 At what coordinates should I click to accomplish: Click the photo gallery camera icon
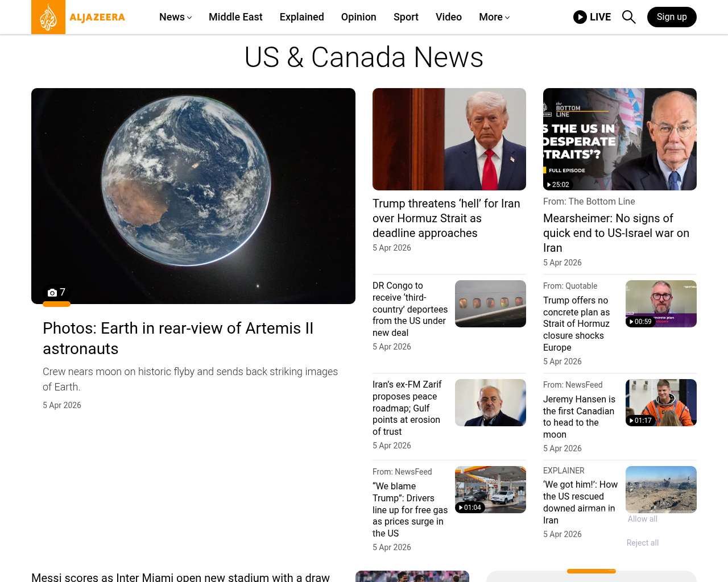[x=52, y=293]
